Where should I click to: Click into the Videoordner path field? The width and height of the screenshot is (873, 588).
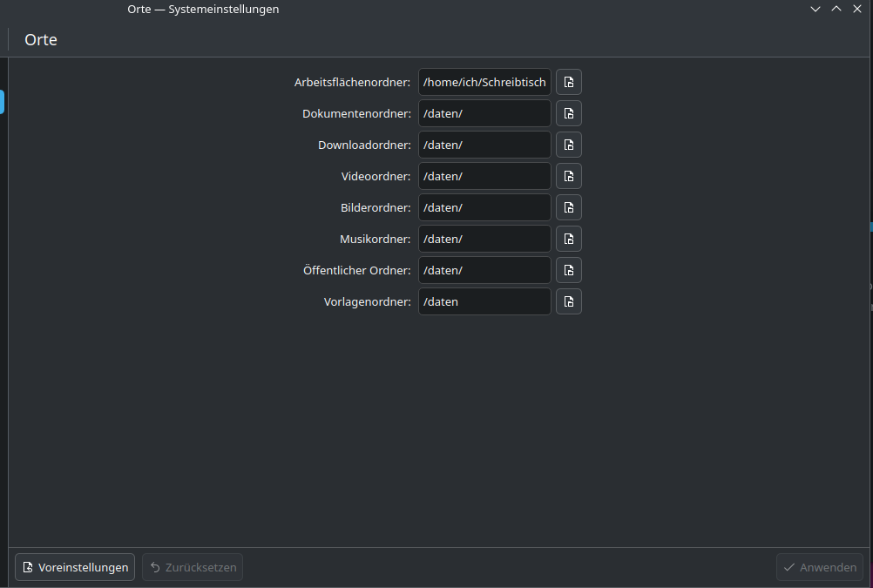484,176
